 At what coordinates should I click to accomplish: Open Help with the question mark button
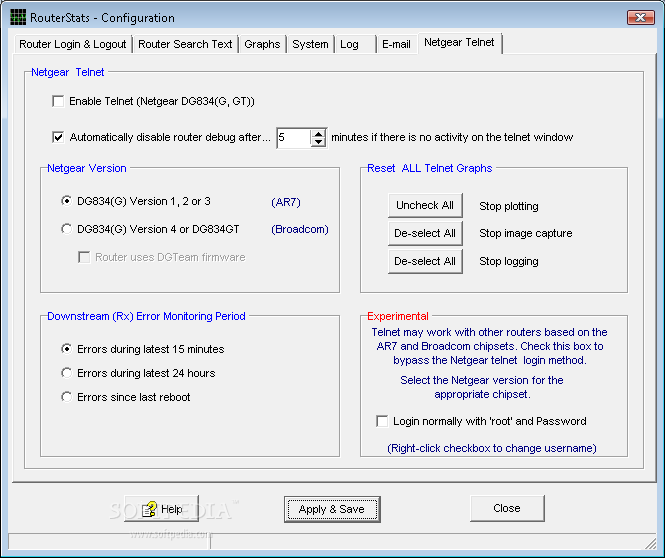pyautogui.click(x=161, y=508)
